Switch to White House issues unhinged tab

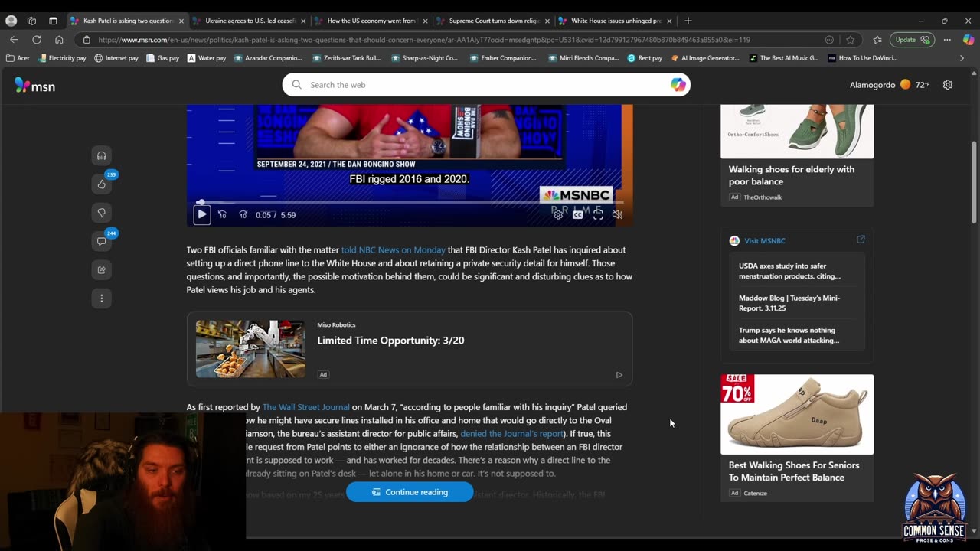point(616,21)
